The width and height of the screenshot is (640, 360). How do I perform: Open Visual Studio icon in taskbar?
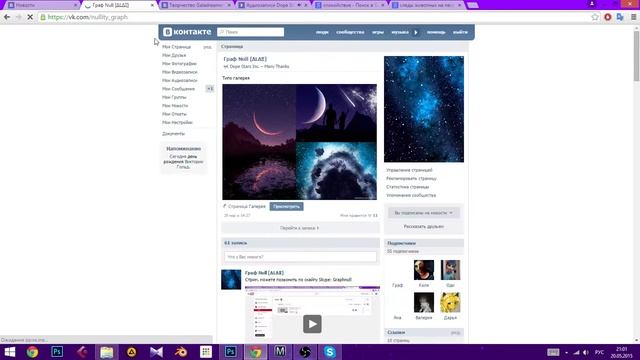tap(156, 352)
